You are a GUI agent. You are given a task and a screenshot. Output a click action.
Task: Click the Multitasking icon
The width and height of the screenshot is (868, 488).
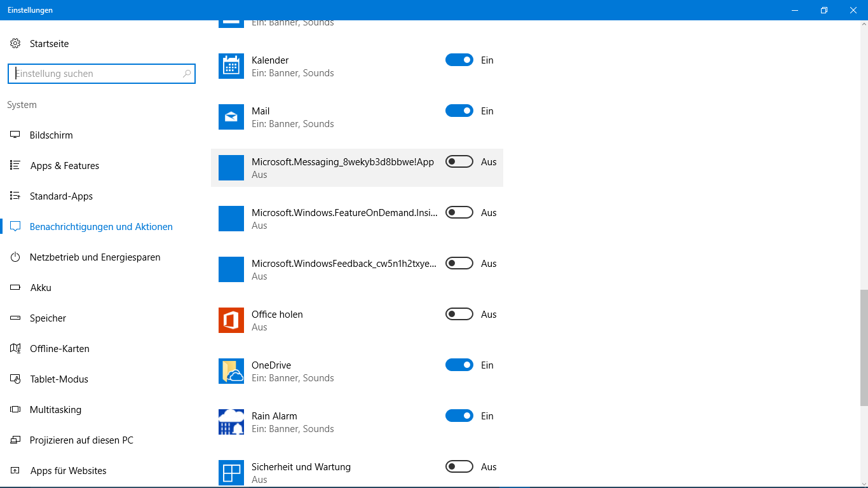(15, 409)
